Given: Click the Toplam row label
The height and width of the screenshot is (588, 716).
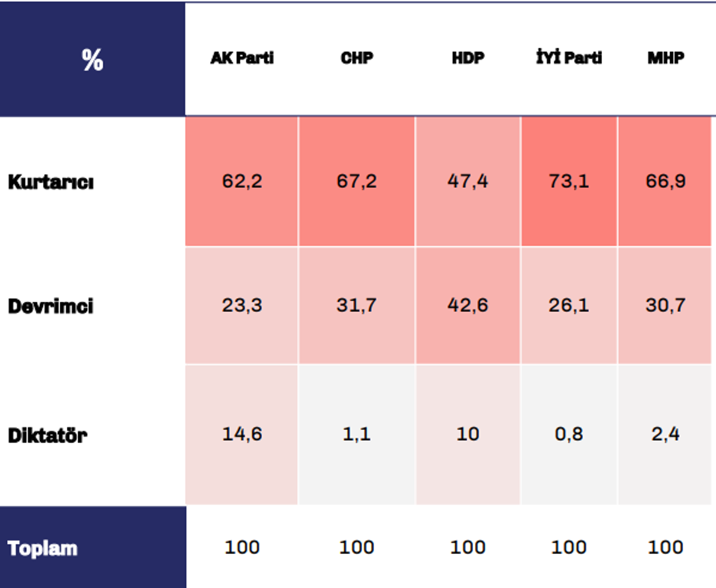Looking at the screenshot, I should [43, 548].
